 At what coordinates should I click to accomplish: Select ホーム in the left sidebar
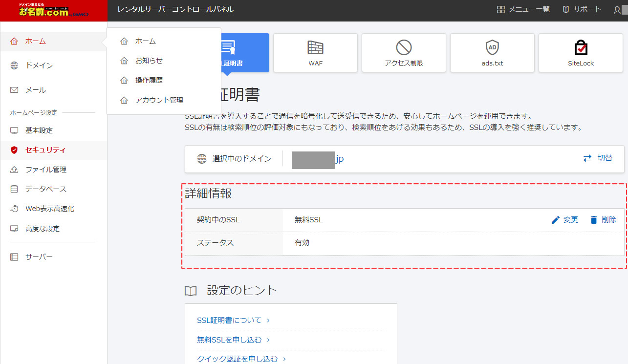point(53,41)
